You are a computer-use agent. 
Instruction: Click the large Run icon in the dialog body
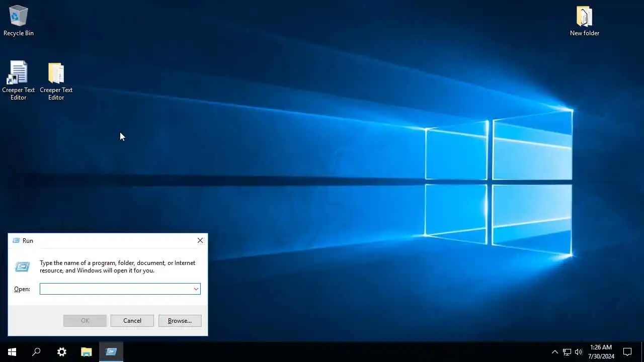[x=23, y=267]
